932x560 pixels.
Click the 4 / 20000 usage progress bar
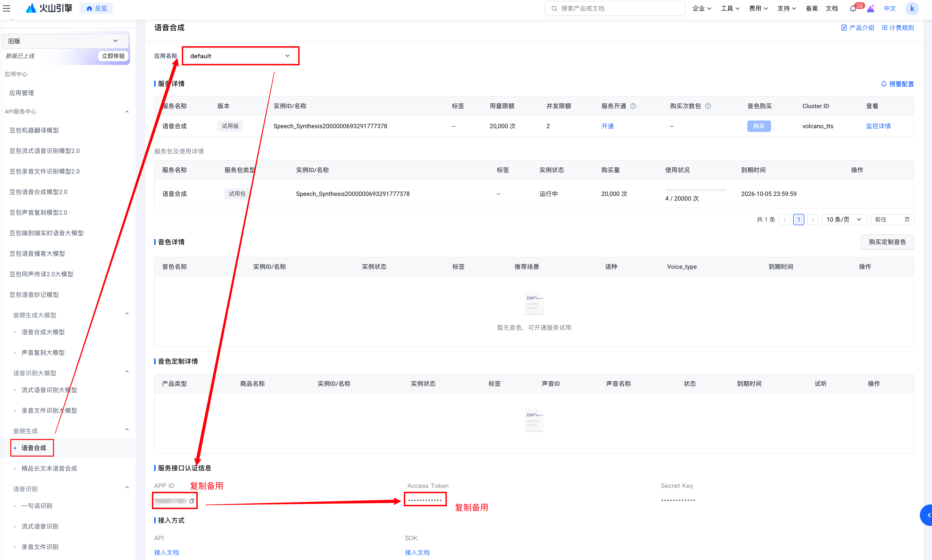(x=695, y=190)
